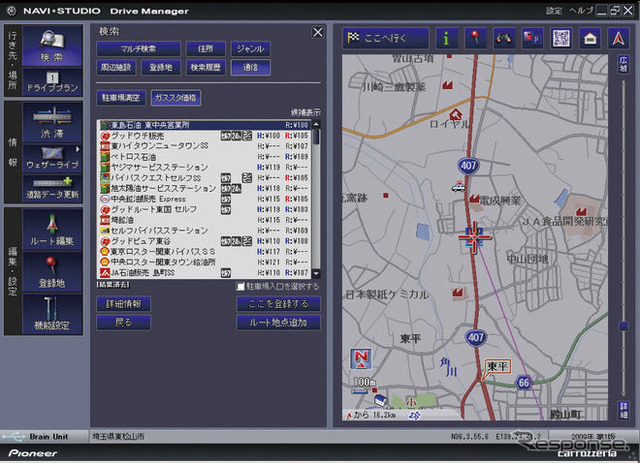Screen dimensions: 640x463
Task: Click the 詳細 detail zoom button
Action: click(x=623, y=410)
